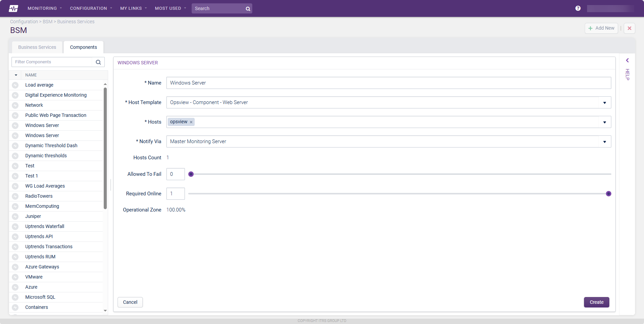
Task: Click the status icon beside VMware
Action: (x=15, y=277)
